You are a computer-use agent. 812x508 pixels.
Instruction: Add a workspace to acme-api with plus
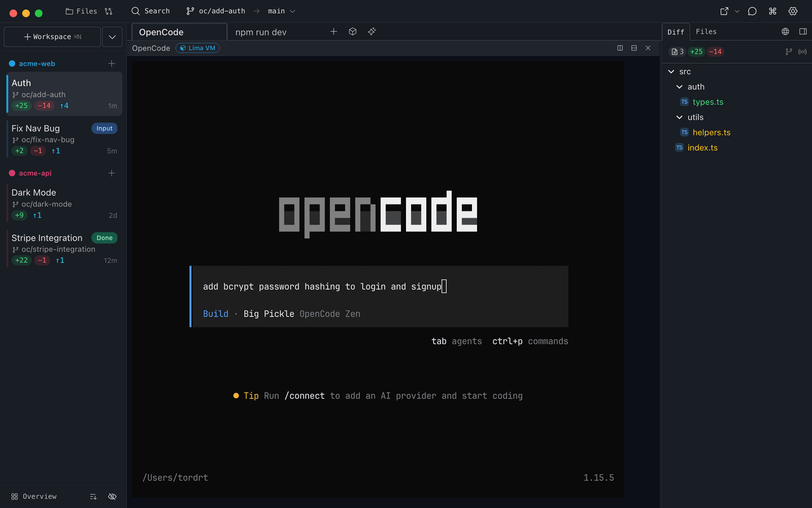pos(112,173)
